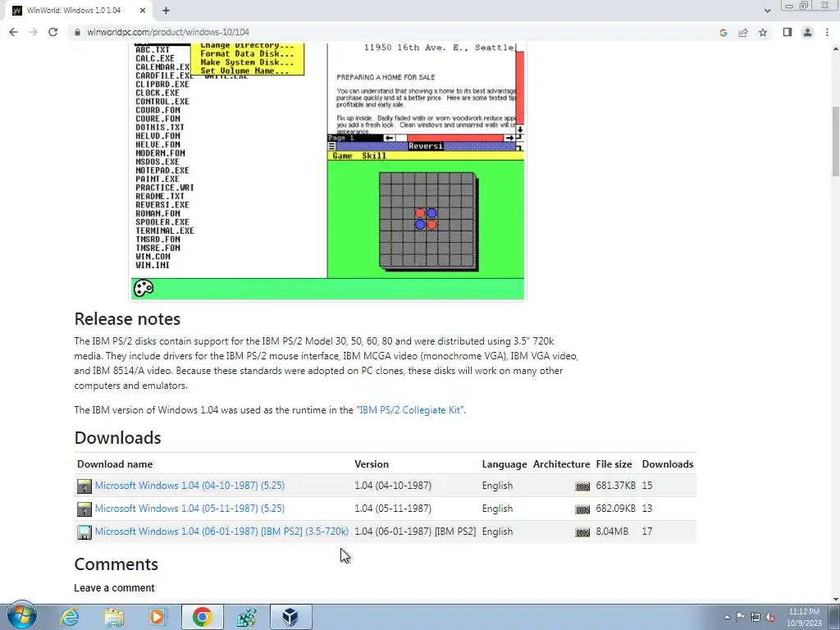
Task: Download Microsoft Windows 1.04 (04-10-1987) (5.25)
Action: click(189, 486)
